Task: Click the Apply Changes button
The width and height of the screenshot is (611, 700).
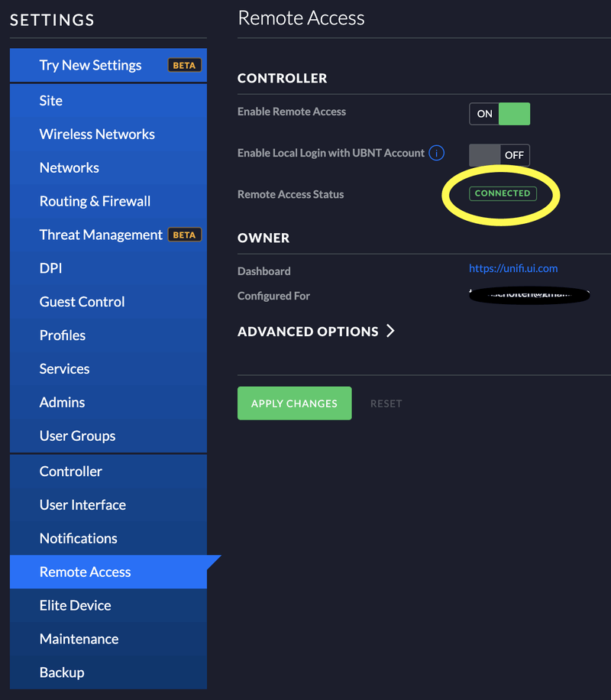Action: pyautogui.click(x=294, y=403)
